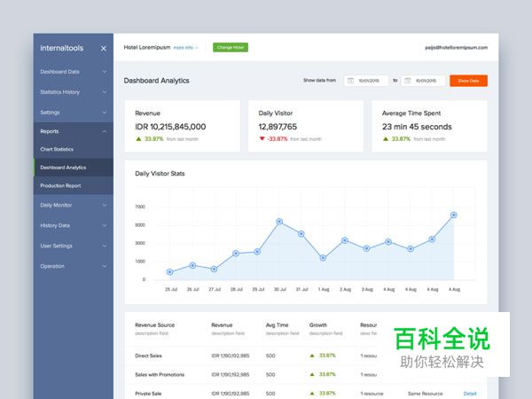Viewport: 532px width, 399px height.
Task: Select the last chart data point at right
Action: pyautogui.click(x=454, y=215)
